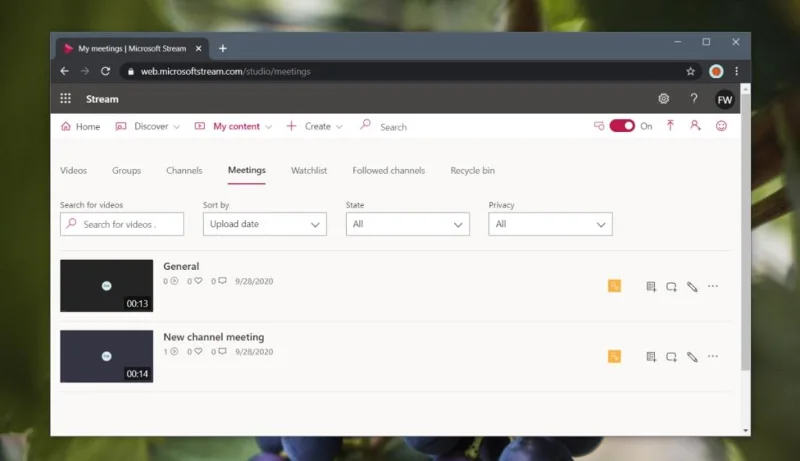800x461 pixels.
Task: Click the scrollbar down arrow
Action: pos(745,431)
